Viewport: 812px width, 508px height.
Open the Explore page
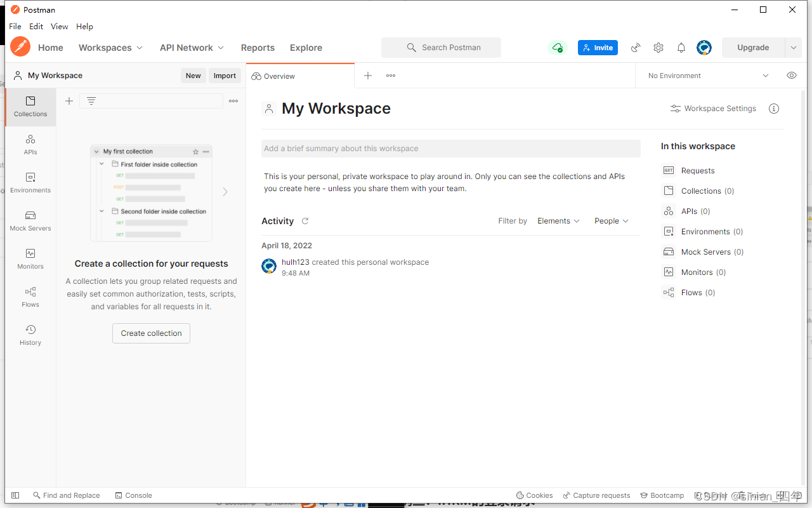pos(306,48)
